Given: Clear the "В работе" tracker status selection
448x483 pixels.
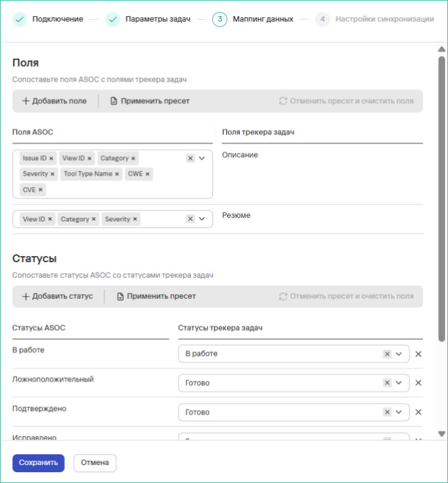Looking at the screenshot, I should 387,354.
